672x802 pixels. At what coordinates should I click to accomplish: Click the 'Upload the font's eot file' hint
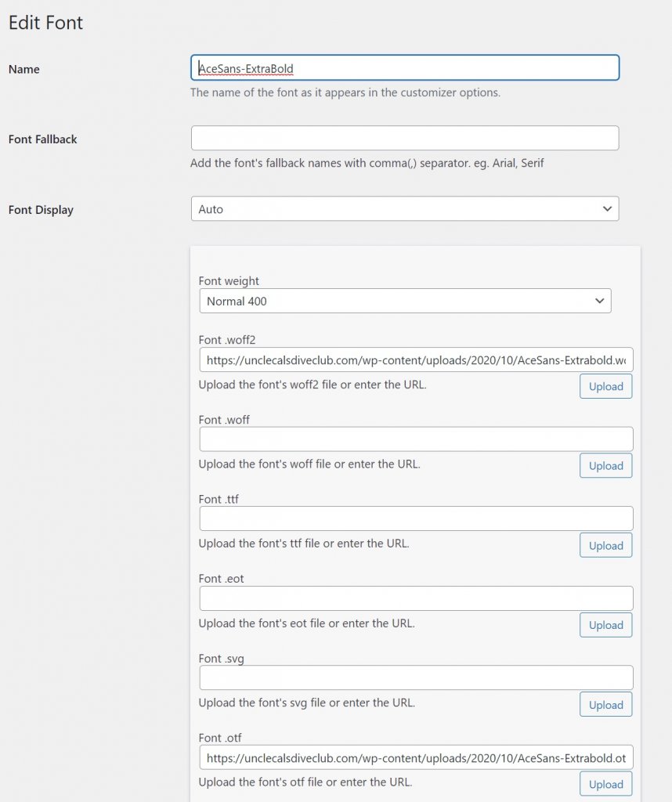click(x=306, y=623)
